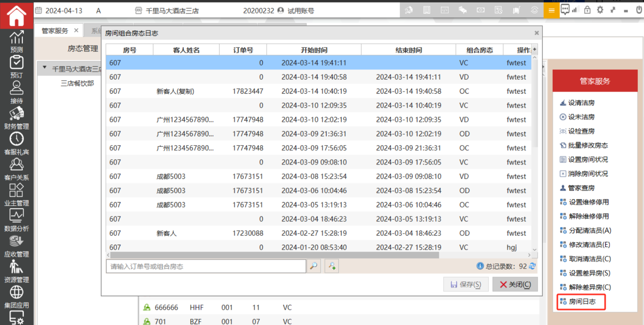The width and height of the screenshot is (644, 325).
Task: Select 房间日志 in the right panel
Action: (x=582, y=302)
